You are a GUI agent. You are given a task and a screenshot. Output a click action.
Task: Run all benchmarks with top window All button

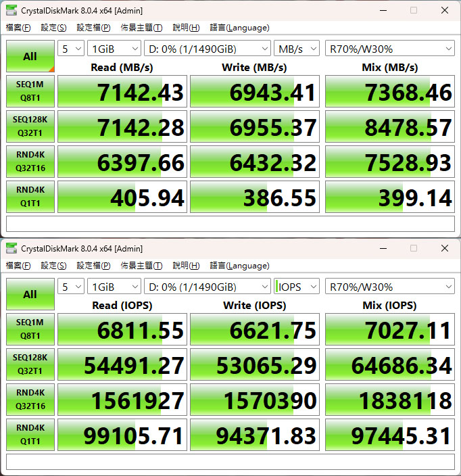(x=30, y=56)
